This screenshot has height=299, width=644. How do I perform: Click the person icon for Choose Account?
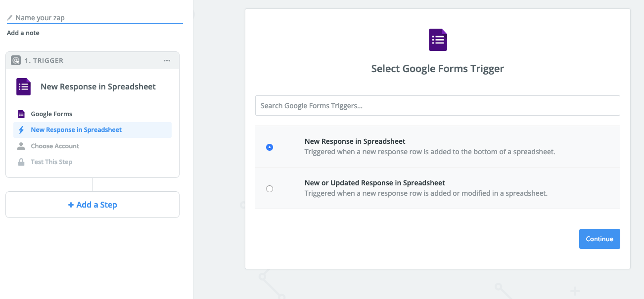pos(21,146)
